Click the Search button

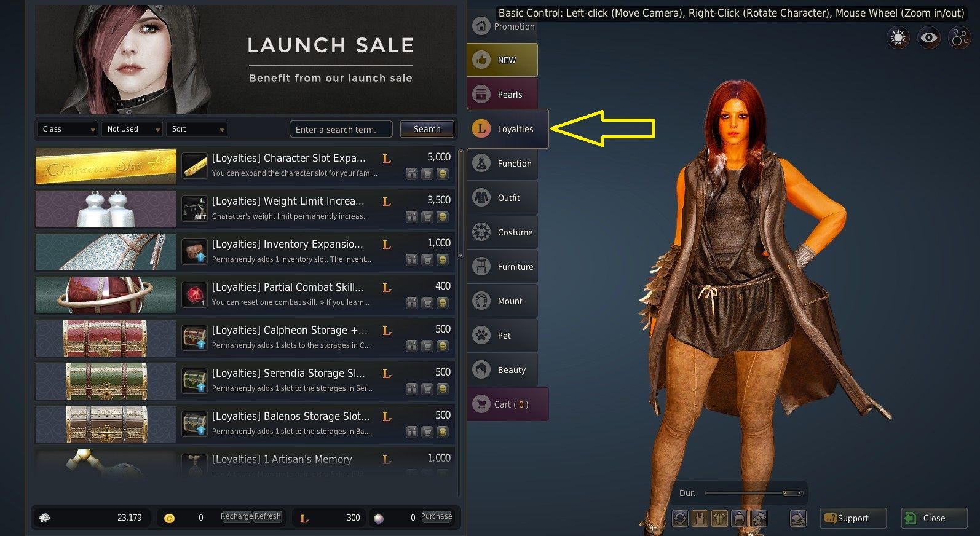point(427,129)
